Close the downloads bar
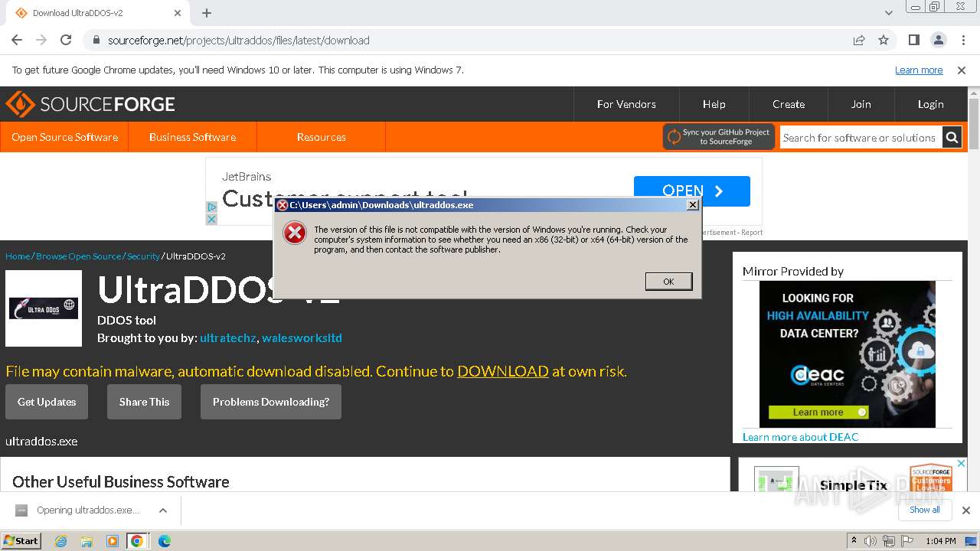 coord(965,510)
